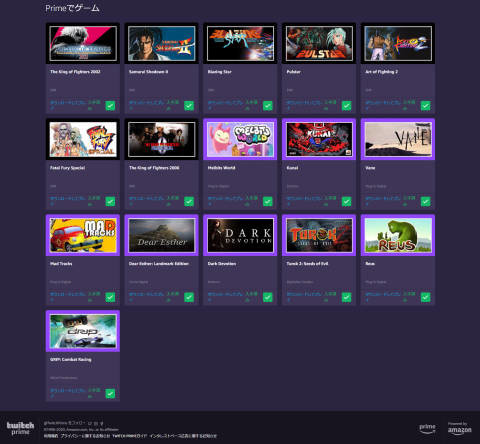Click the "Turok 2: Seeds of Evil" title text
The width and height of the screenshot is (480, 444).
[x=307, y=264]
